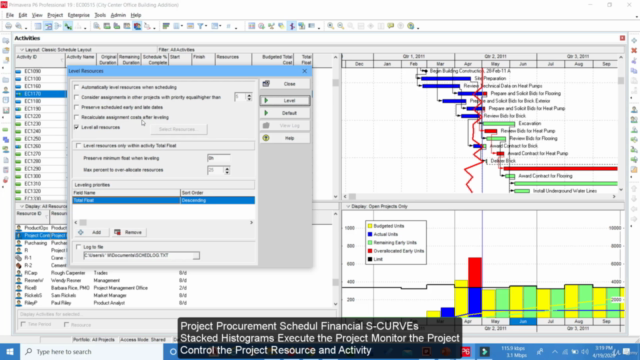Click the red Overallocated Early Units swatch
640x360 pixels.
[x=370, y=251]
